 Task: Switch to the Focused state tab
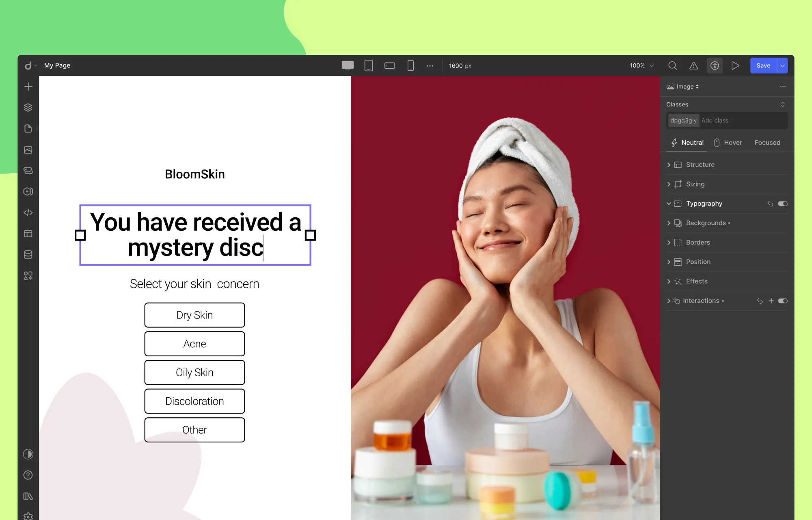coord(767,143)
